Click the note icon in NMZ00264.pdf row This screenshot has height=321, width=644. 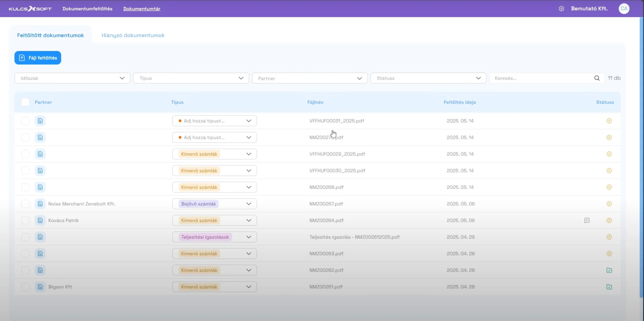[587, 220]
